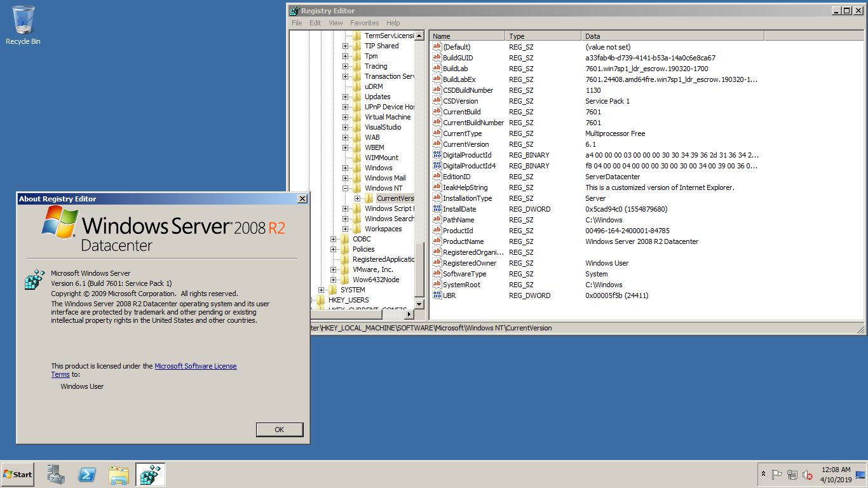Select the WIMMount key
The width and height of the screenshot is (868, 488).
click(382, 158)
